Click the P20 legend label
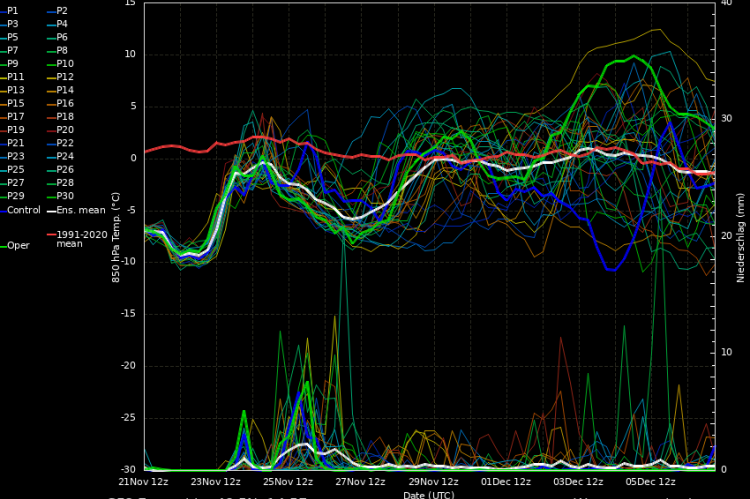750x499 pixels. (65, 130)
